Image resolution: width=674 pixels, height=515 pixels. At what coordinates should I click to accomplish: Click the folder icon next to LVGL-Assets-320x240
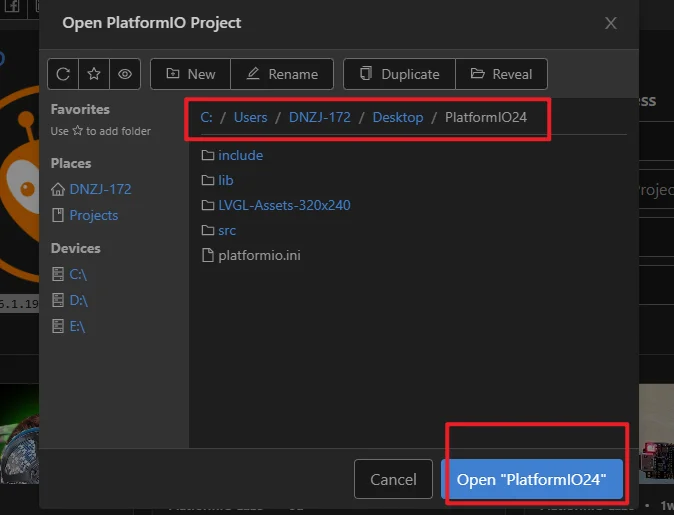point(208,205)
